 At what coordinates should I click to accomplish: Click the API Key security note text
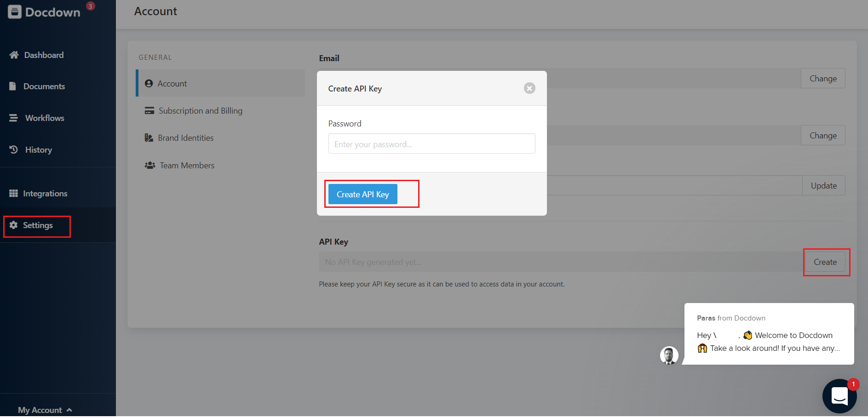coord(442,284)
